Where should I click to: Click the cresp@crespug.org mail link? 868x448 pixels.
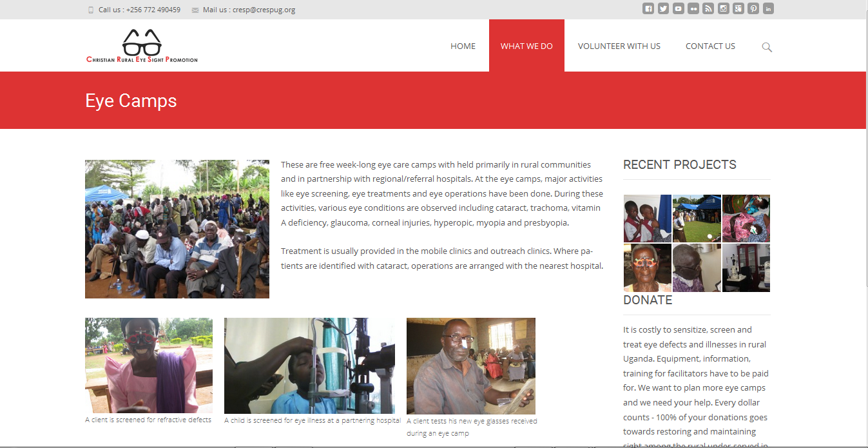264,10
